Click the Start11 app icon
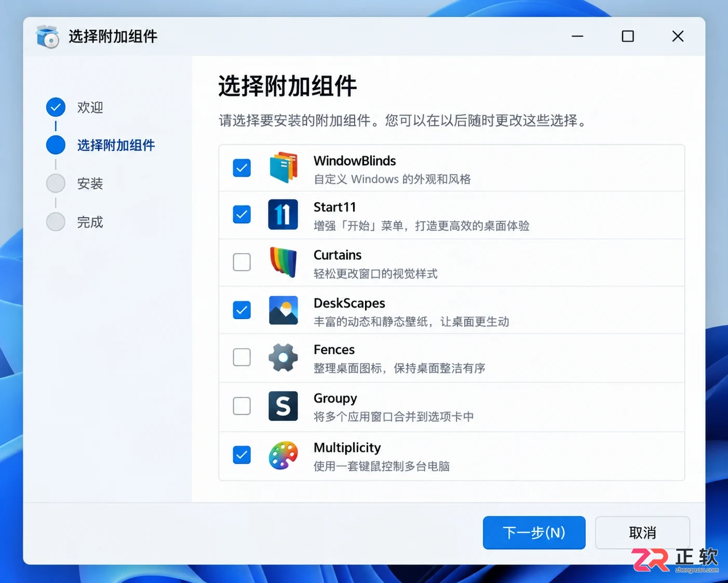Image resolution: width=728 pixels, height=583 pixels. pos(283,214)
